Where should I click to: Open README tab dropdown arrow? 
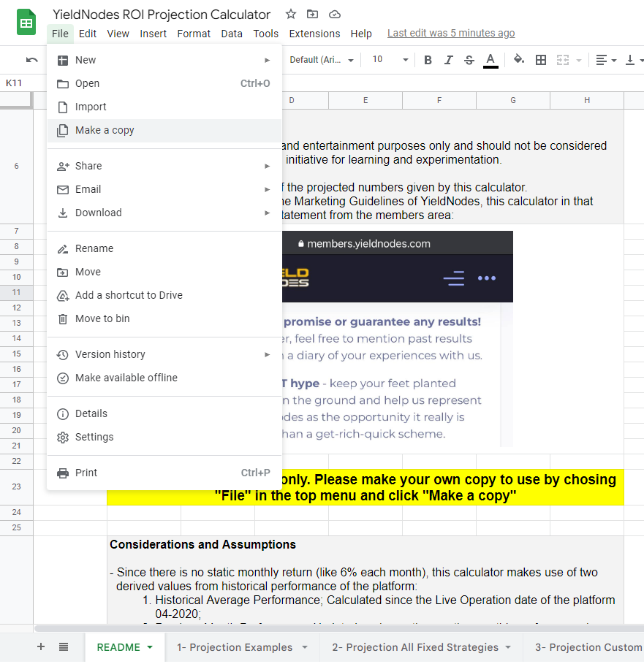[x=150, y=647]
